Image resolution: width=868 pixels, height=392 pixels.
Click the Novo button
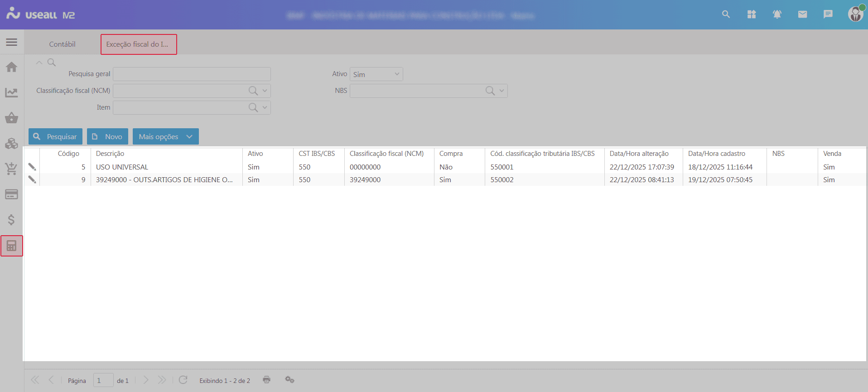coord(107,136)
